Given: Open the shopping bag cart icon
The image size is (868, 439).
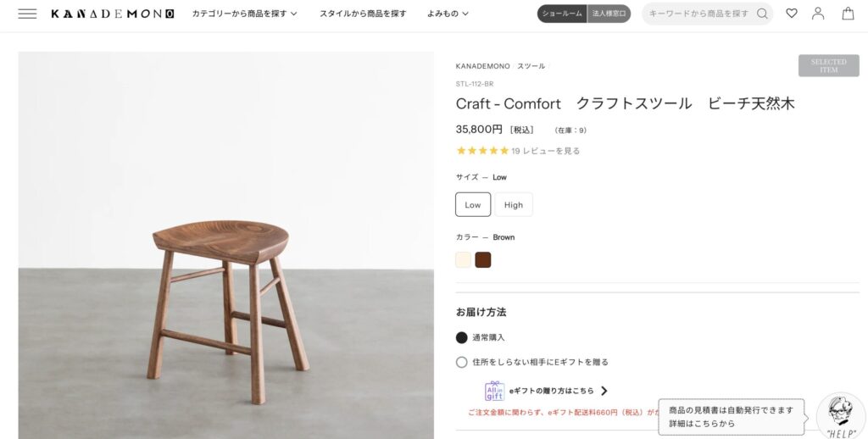Looking at the screenshot, I should pos(848,14).
